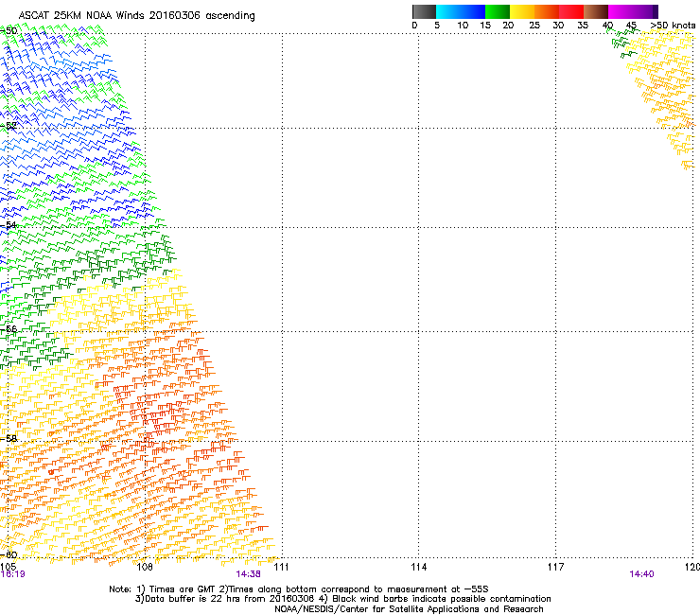Screen dimensions: 700x615
Task: Select the yellow 20-25 knots color segment
Action: click(x=522, y=11)
